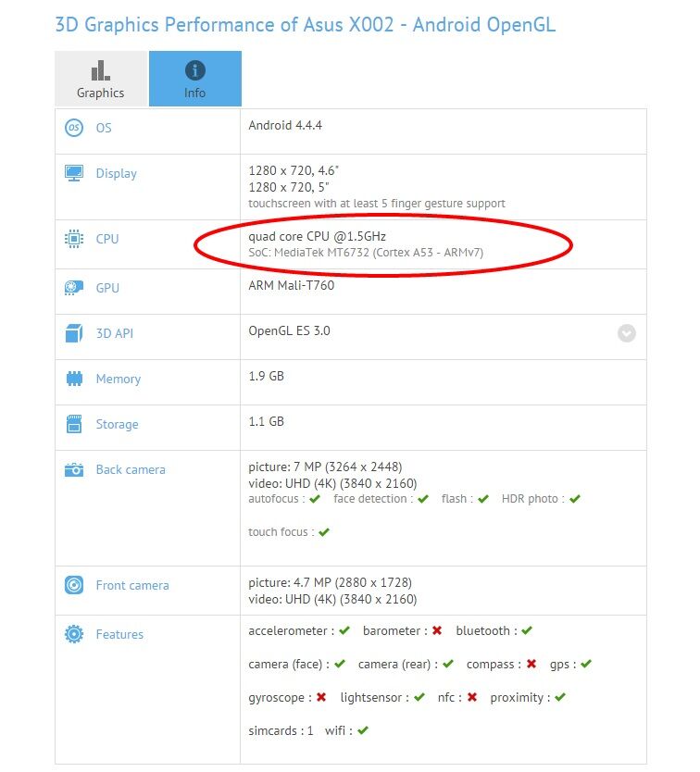Image resolution: width=700 pixels, height=772 pixels.
Task: Click the bluetooth green checkmark
Action: 527,630
